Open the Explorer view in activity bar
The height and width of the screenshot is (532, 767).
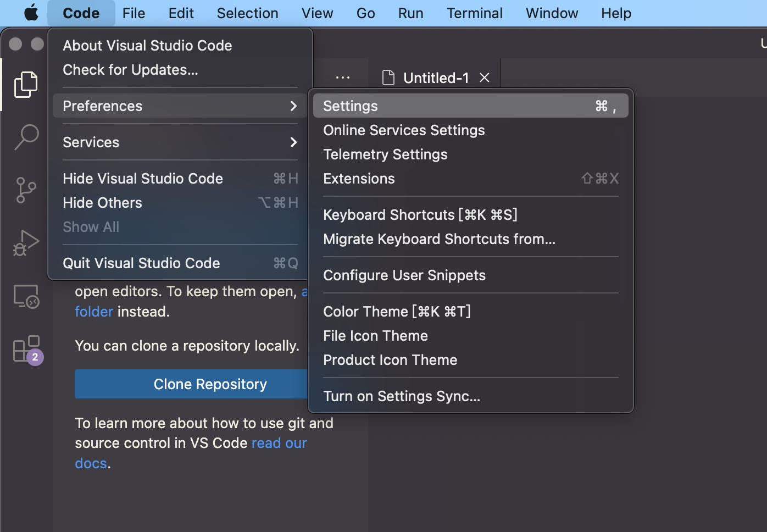point(26,85)
